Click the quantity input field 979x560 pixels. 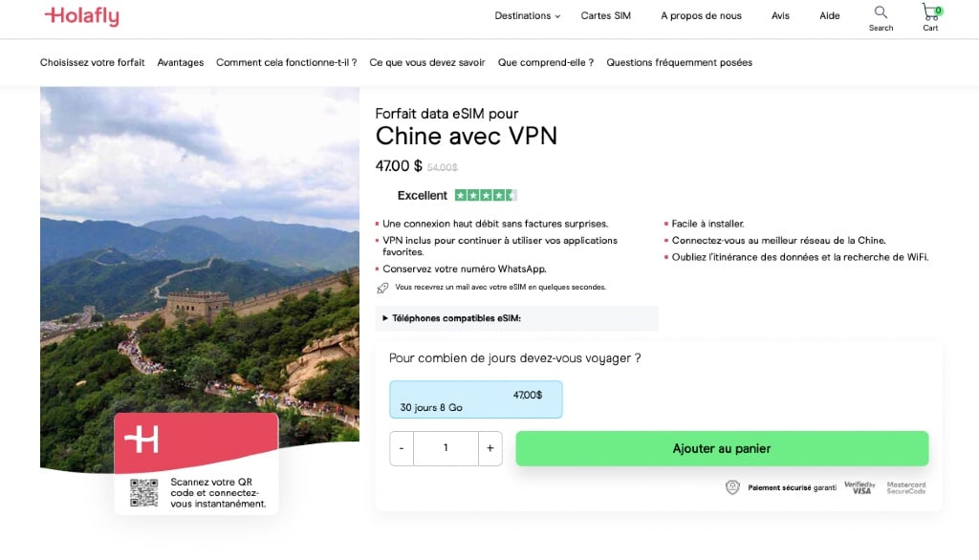coord(446,448)
